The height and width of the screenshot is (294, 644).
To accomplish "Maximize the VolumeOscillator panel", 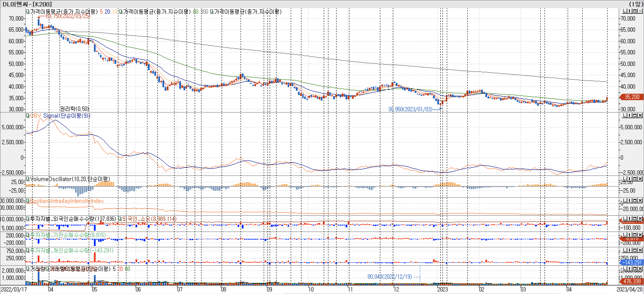I will click(x=635, y=179).
